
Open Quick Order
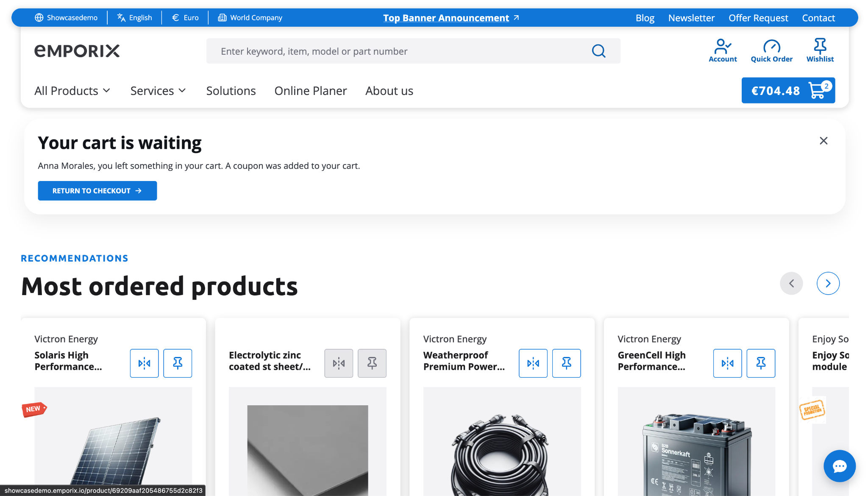771,50
